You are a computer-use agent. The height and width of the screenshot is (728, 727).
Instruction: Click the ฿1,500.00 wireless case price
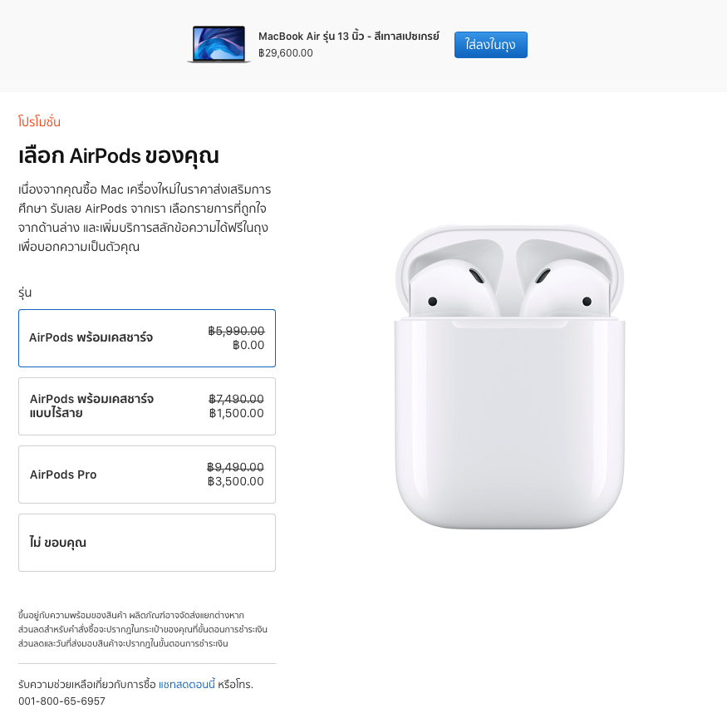pos(236,413)
